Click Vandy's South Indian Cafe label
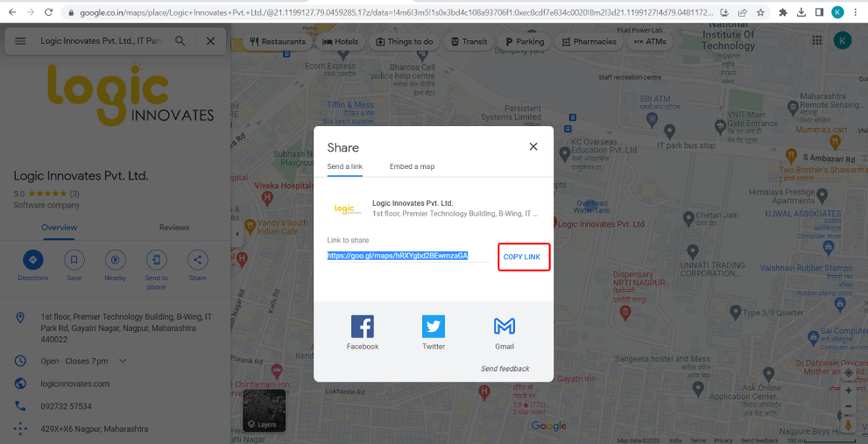Screen dimensions: 868x444 tap(282, 227)
